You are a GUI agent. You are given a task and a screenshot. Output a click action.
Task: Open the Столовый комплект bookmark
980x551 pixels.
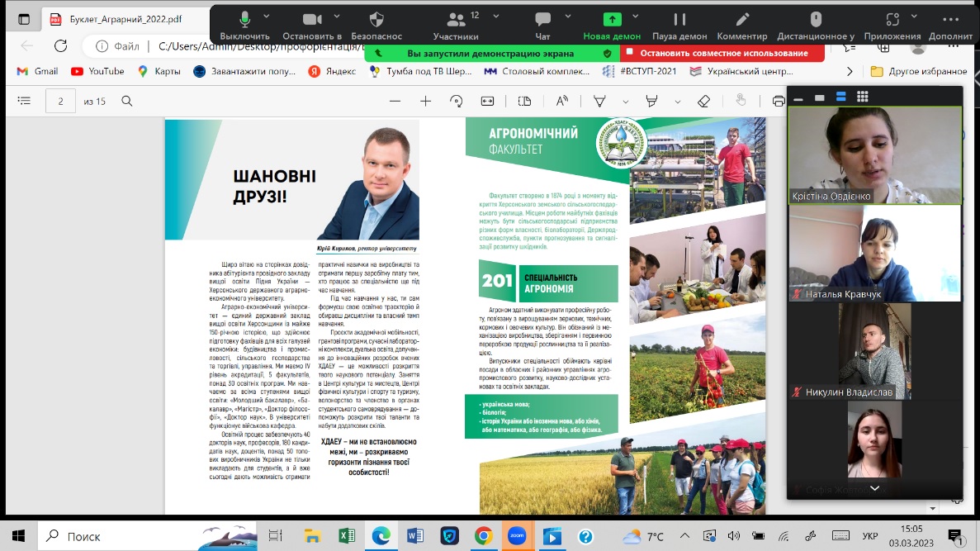pyautogui.click(x=537, y=71)
